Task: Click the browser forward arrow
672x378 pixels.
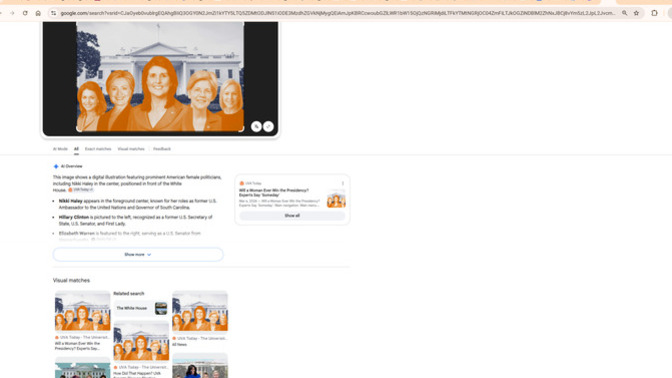Action: (12, 13)
